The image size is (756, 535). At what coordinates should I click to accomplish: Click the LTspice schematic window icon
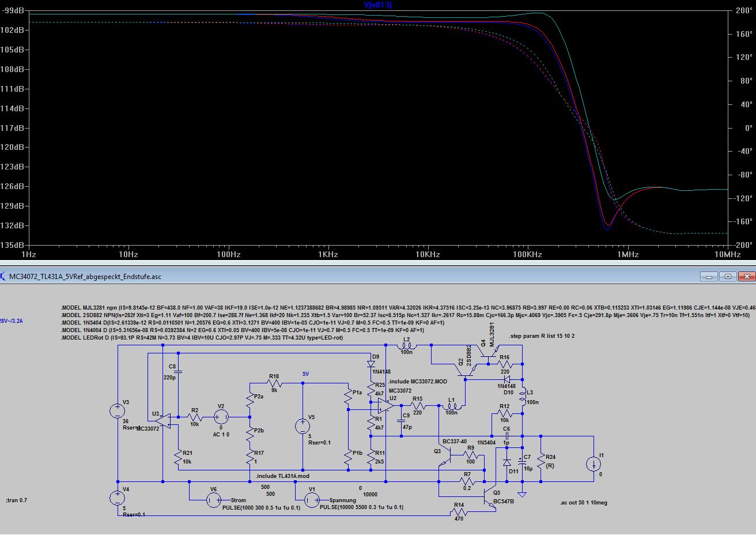pyautogui.click(x=5, y=276)
